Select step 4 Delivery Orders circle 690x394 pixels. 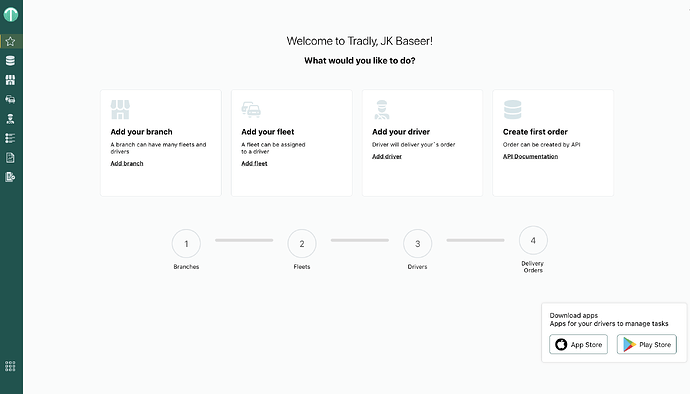point(533,240)
